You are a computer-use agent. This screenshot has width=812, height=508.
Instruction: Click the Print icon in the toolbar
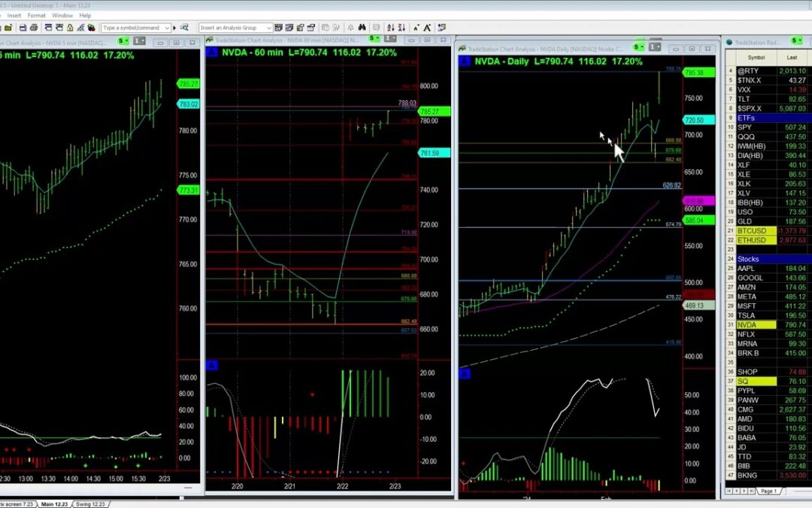click(x=34, y=28)
